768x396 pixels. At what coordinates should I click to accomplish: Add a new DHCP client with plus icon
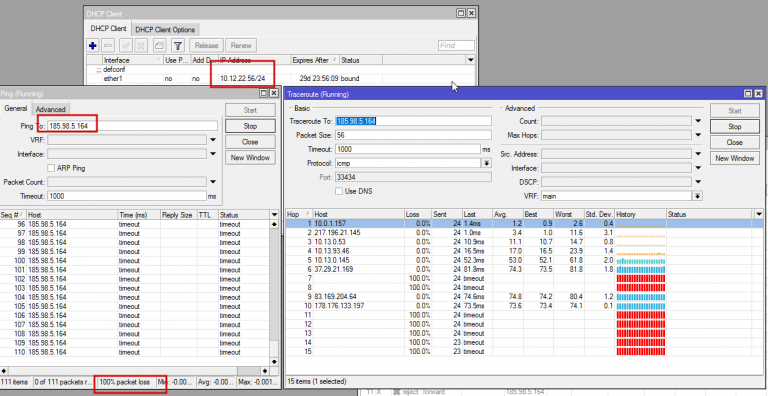[x=93, y=46]
